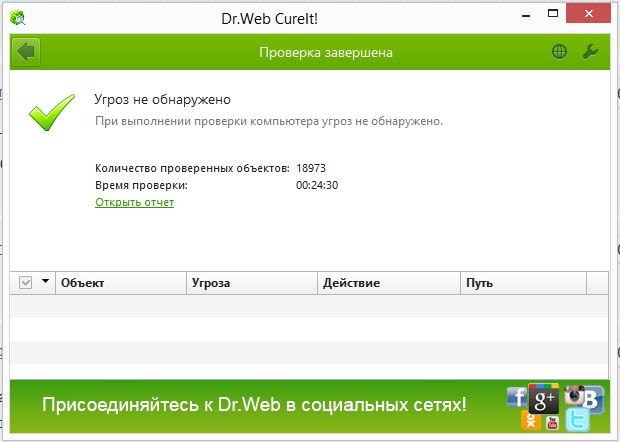The height and width of the screenshot is (442, 620).
Task: Open Dr.Web's Facebook page
Action: [516, 397]
